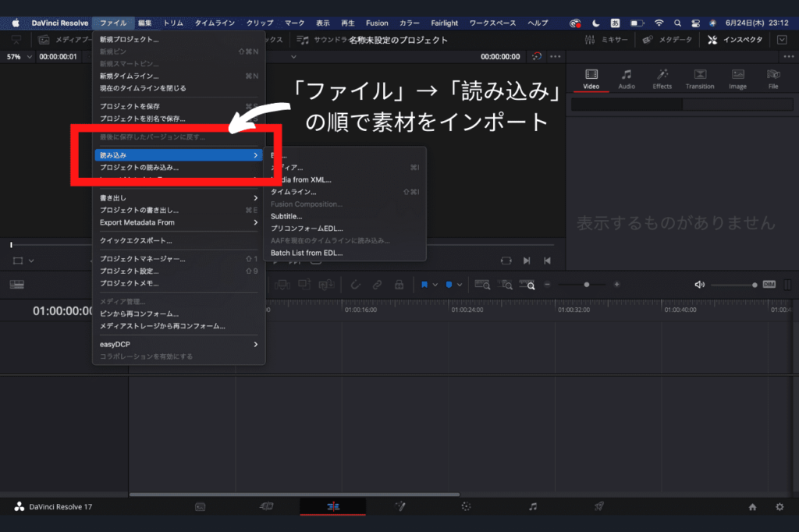Open プロジェクト設定 from File menu
Viewport: 799px width, 532px height.
pyautogui.click(x=179, y=271)
